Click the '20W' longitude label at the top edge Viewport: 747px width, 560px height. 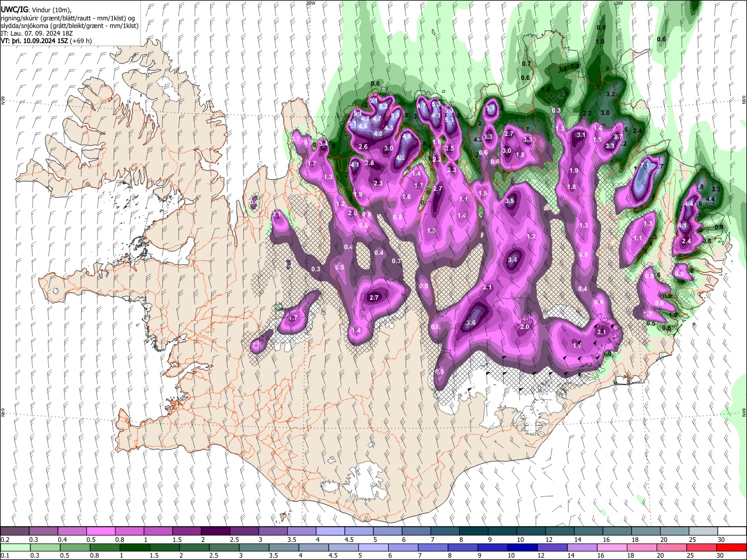tap(310, 3)
